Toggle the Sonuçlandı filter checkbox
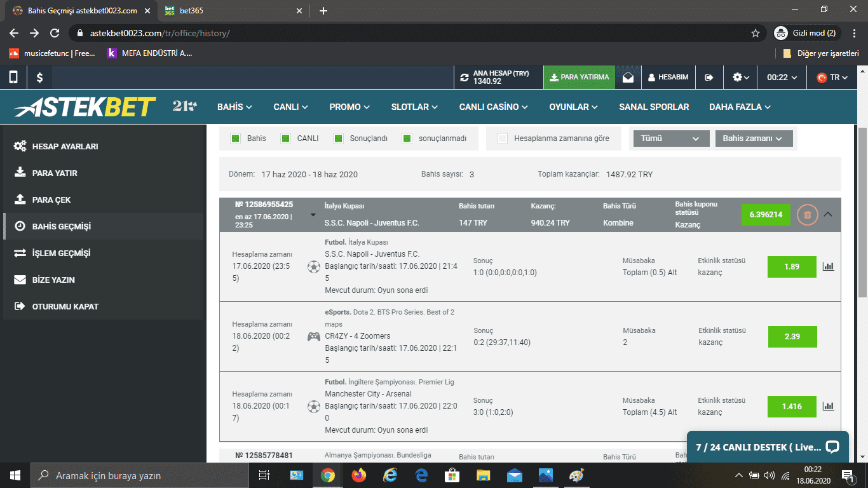Image resolution: width=868 pixels, height=488 pixels. coord(338,138)
